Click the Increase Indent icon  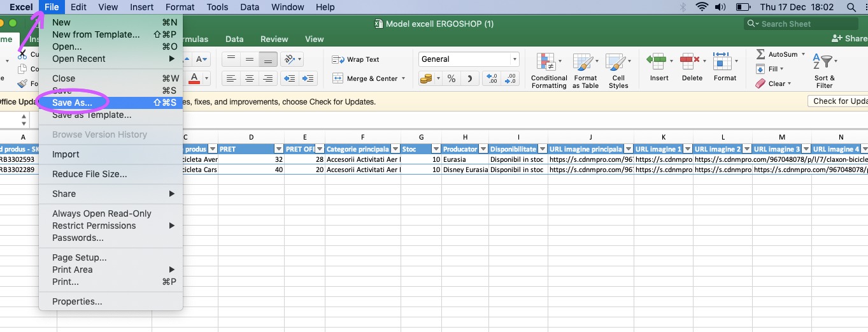click(308, 78)
